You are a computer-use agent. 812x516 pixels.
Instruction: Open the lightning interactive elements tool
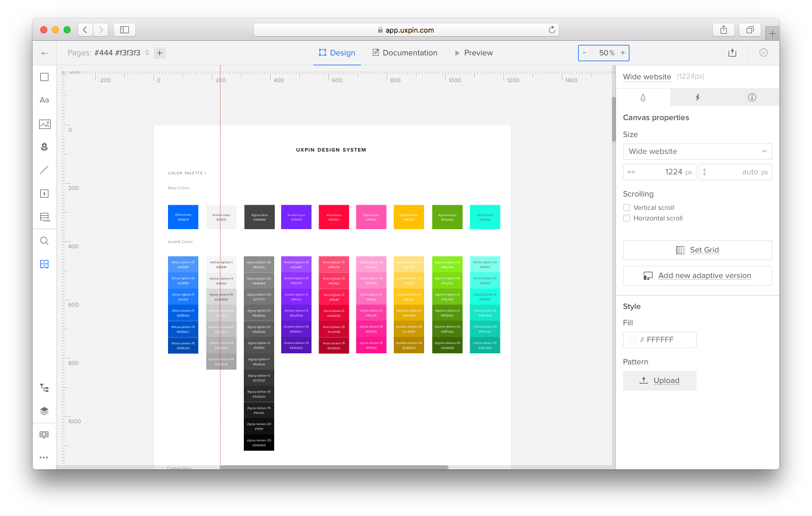click(x=44, y=194)
